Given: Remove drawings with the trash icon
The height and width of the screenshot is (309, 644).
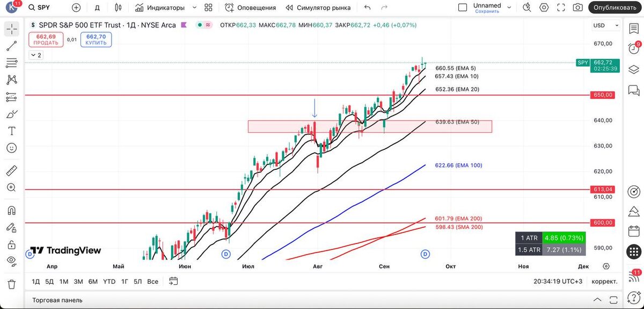Looking at the screenshot, I should 11,284.
